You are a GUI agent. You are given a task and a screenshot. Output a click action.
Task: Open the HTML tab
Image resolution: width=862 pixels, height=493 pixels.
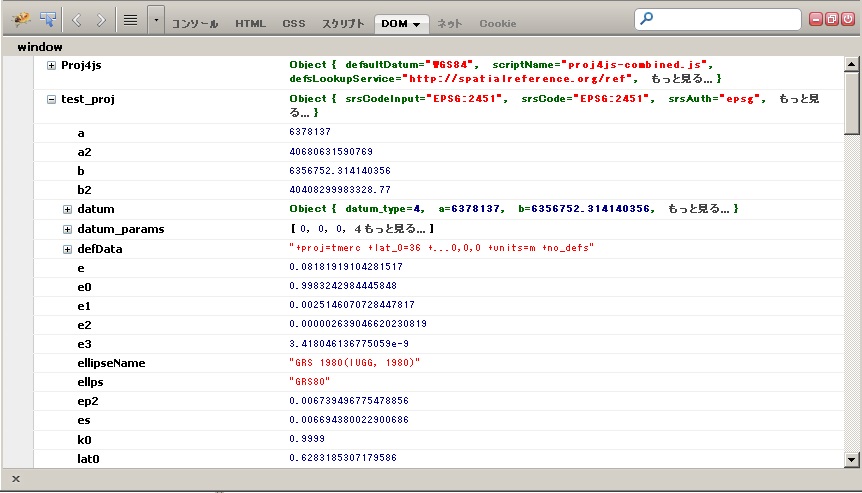click(x=250, y=22)
